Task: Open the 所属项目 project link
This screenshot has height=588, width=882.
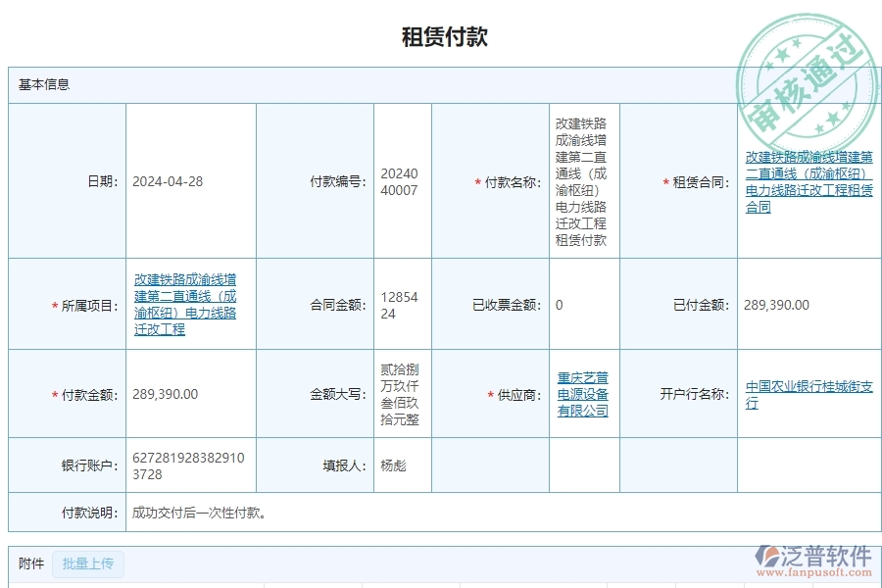Action: (x=188, y=304)
